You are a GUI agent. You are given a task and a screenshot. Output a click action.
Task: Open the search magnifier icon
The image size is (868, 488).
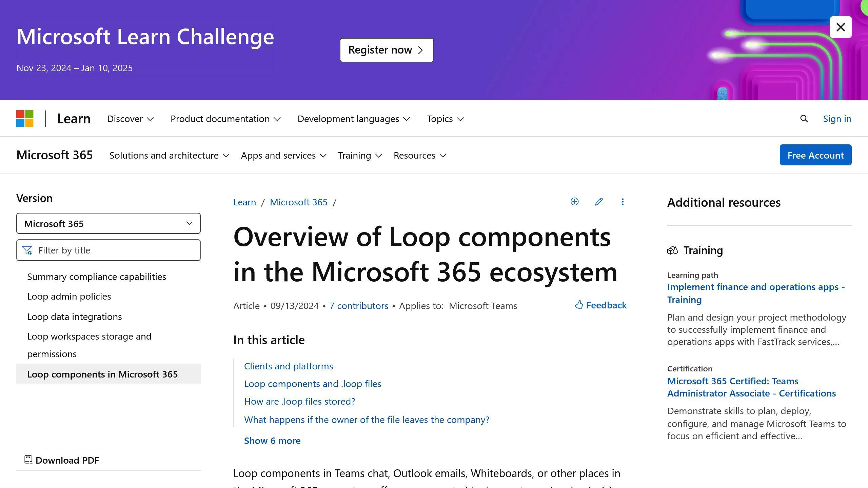click(804, 119)
